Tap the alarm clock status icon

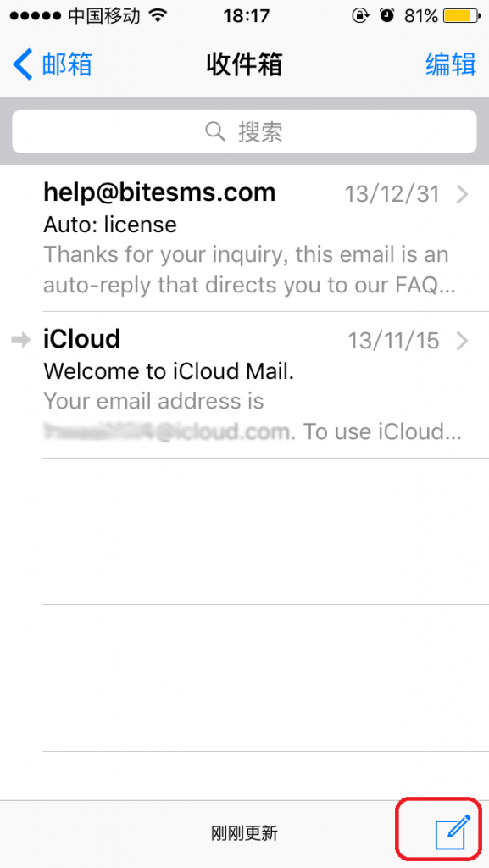(387, 16)
